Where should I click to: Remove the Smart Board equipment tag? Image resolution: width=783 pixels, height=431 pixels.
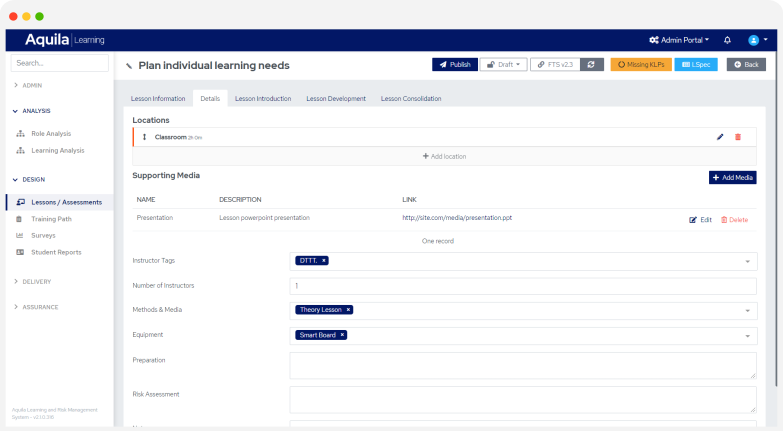[342, 335]
